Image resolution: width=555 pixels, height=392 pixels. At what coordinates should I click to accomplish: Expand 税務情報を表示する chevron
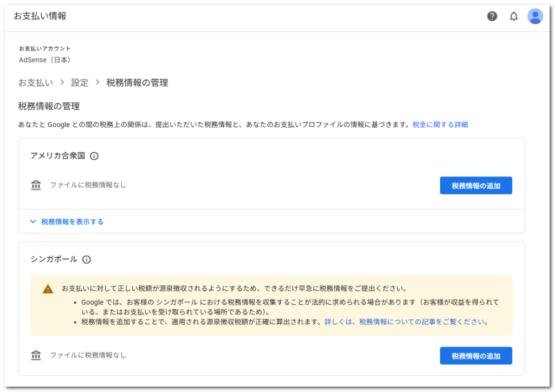tap(33, 221)
